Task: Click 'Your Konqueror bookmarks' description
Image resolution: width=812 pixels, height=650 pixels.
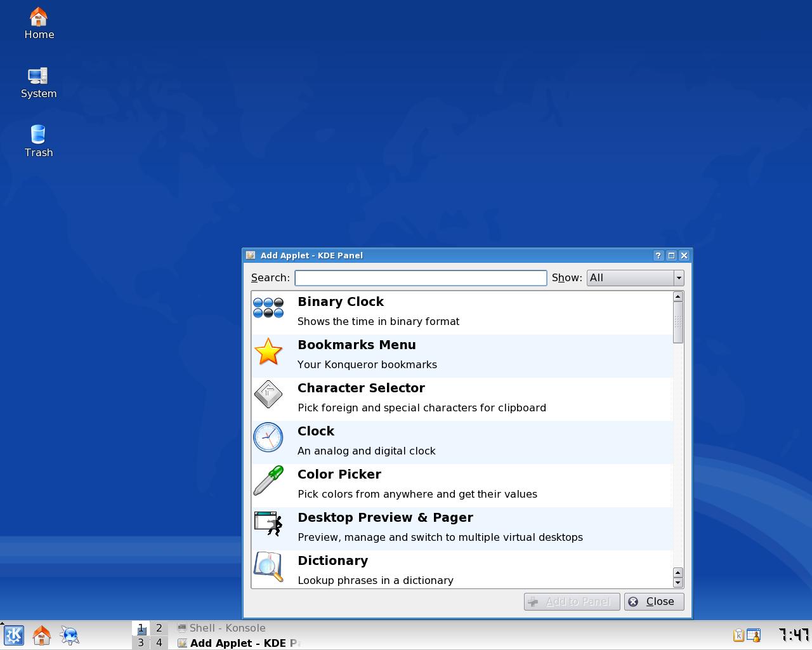Action: click(x=367, y=364)
